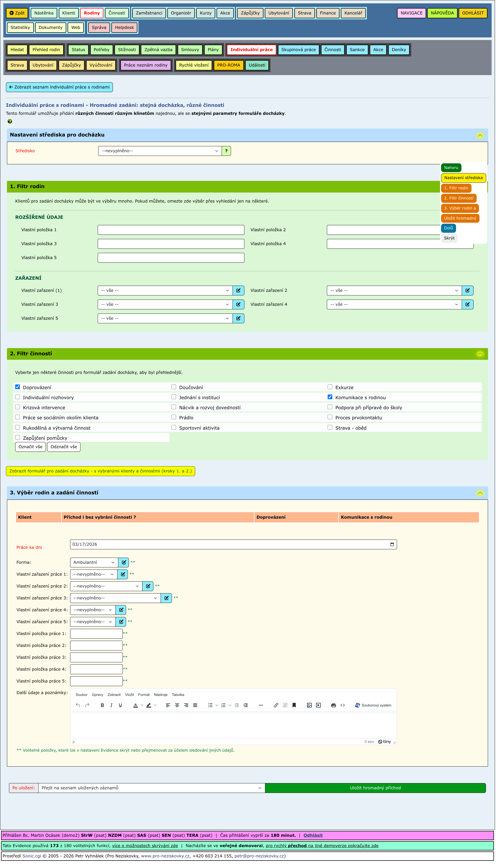Click the print icon in editor toolbar
This screenshot has width=496, height=868.
click(333, 705)
